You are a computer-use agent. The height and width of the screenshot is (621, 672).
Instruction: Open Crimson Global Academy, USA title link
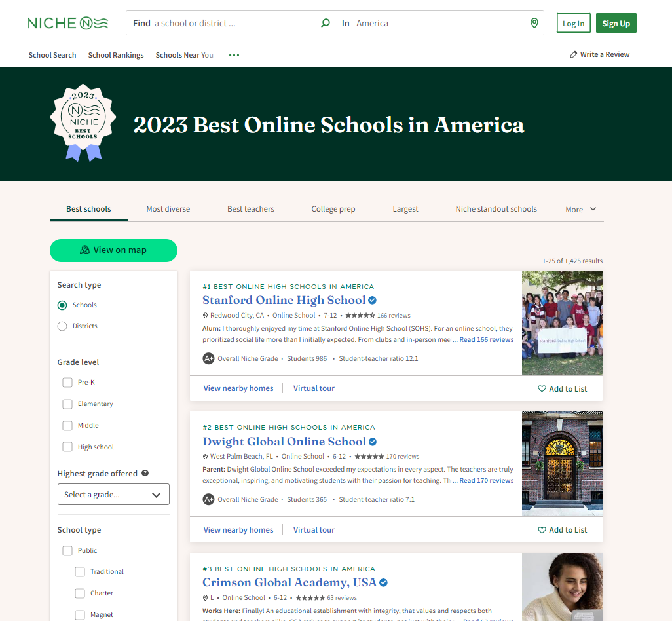point(289,582)
